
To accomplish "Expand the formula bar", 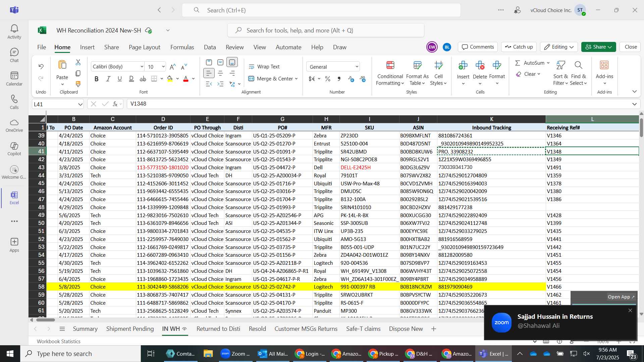I will click(634, 104).
